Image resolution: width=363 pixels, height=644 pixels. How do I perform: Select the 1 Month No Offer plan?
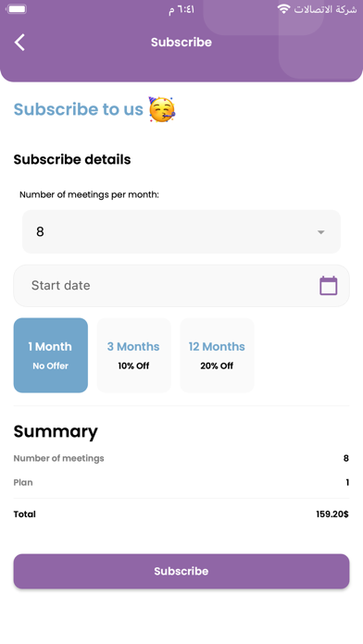pyautogui.click(x=51, y=355)
